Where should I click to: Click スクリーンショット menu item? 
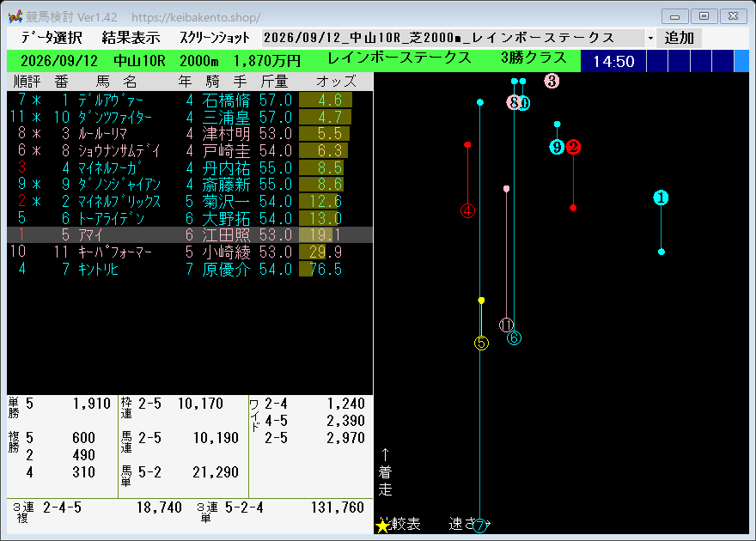click(x=215, y=38)
